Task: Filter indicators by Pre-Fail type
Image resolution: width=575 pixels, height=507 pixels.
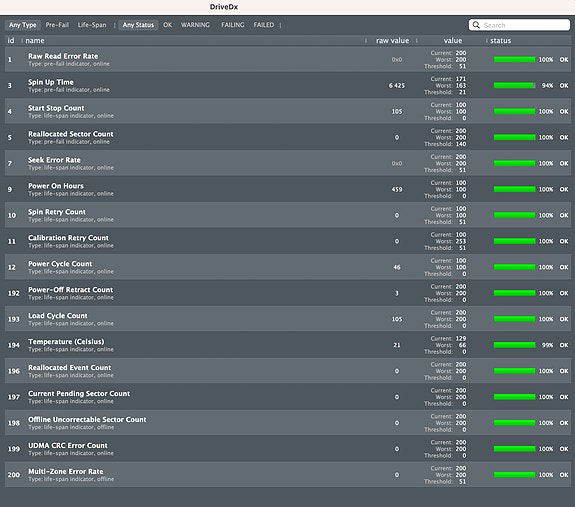Action: pyautogui.click(x=57, y=25)
